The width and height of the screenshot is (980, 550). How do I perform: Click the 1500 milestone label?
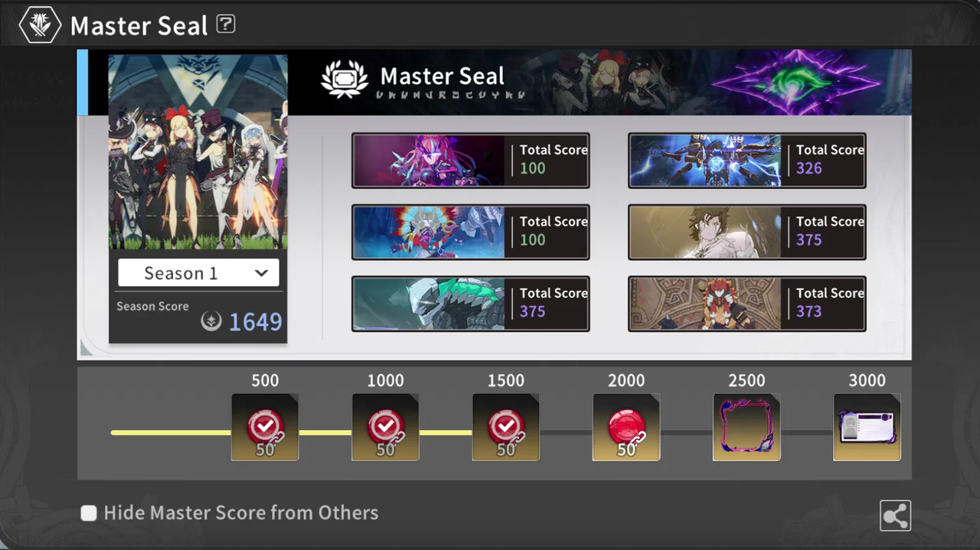[506, 380]
